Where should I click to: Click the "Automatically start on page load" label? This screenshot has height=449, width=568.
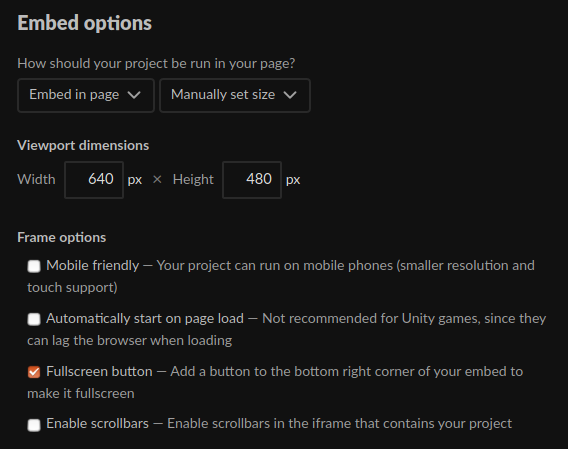145,319
